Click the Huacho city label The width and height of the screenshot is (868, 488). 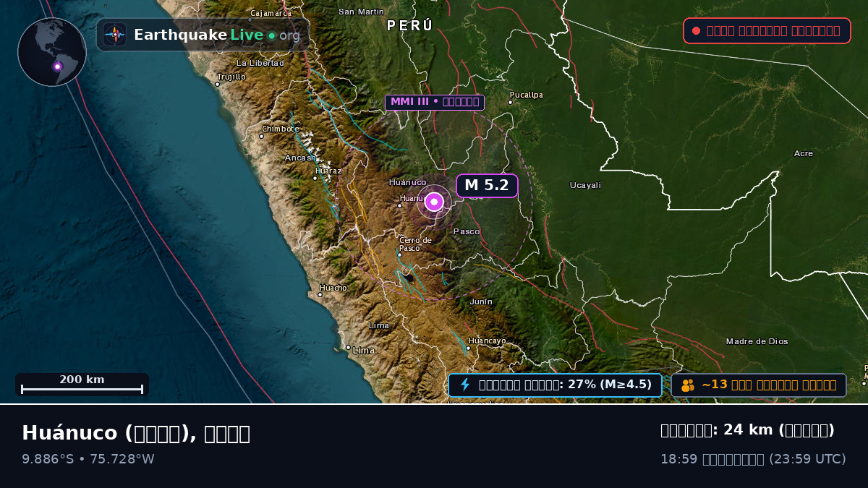[x=333, y=288]
